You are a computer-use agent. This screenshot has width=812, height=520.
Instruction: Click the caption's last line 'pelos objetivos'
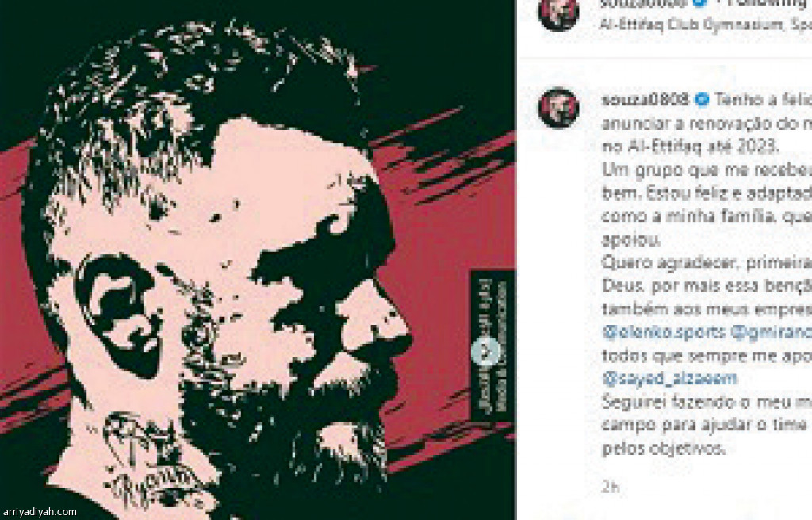662,448
